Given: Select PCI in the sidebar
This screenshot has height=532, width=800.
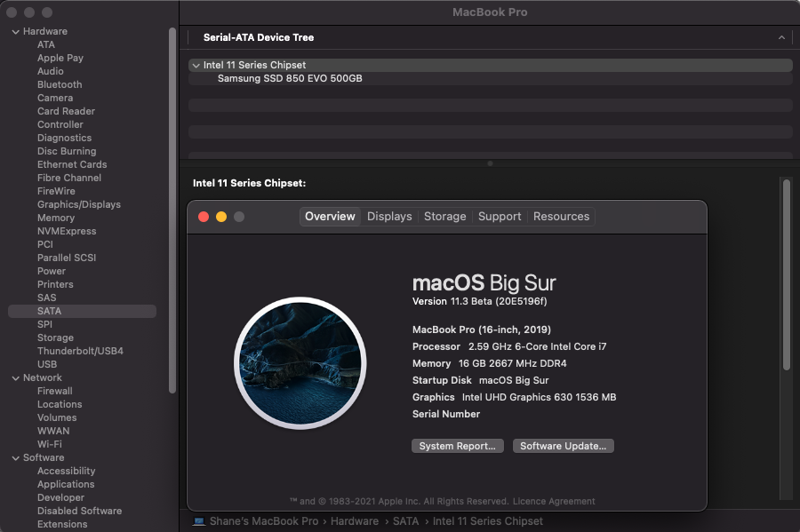Looking at the screenshot, I should [45, 244].
